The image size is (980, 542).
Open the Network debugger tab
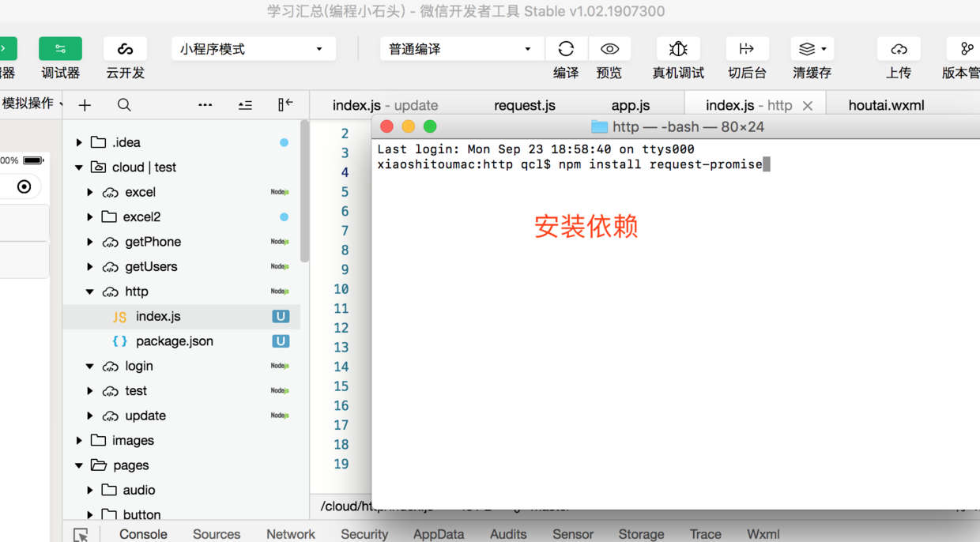290,534
